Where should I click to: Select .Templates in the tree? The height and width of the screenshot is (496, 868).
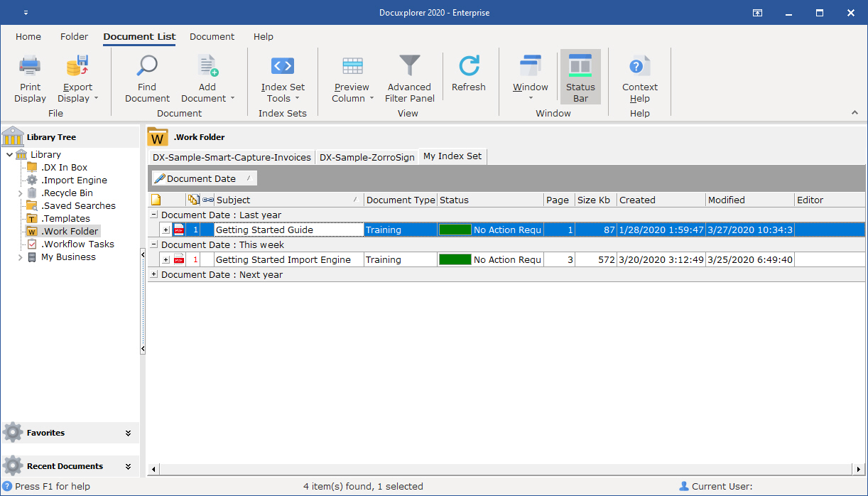pyautogui.click(x=65, y=219)
